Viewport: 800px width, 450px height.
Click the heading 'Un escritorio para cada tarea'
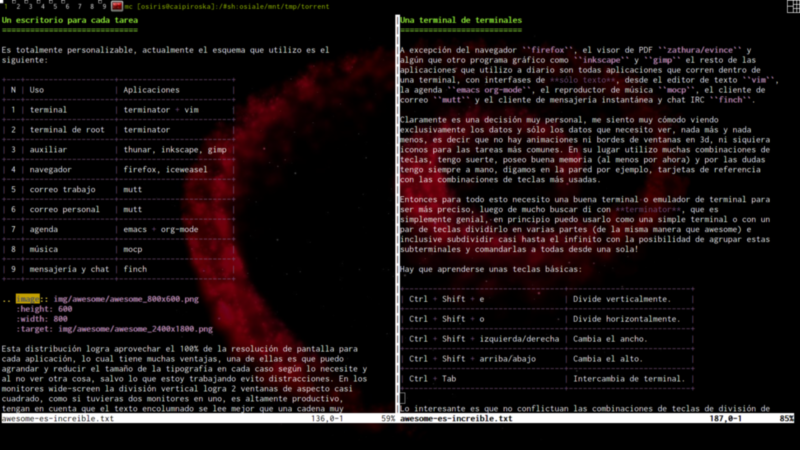click(x=70, y=20)
